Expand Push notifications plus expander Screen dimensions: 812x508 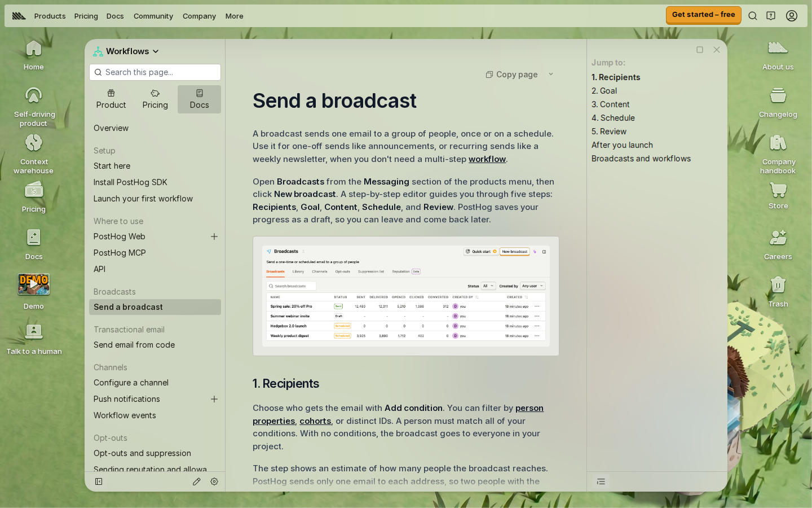tap(214, 399)
